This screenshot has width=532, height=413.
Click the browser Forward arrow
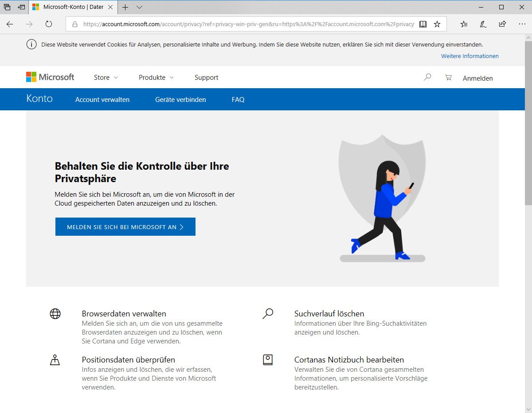pos(29,24)
